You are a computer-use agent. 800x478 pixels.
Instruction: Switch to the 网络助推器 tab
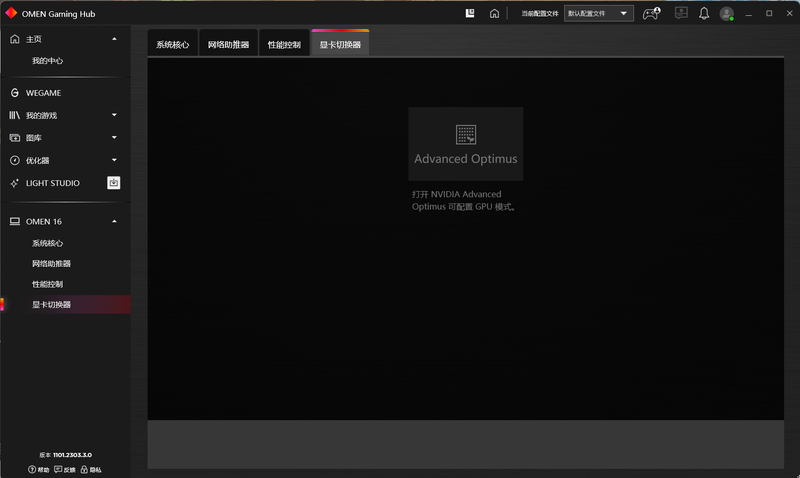click(228, 44)
